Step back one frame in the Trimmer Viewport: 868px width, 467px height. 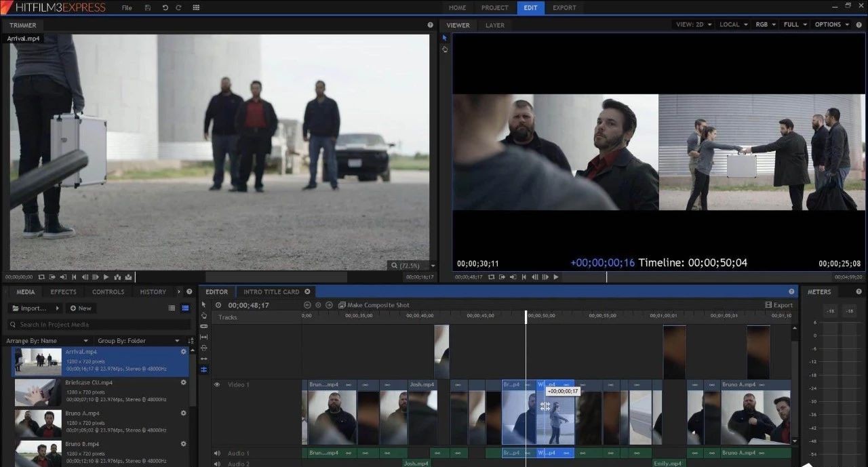(85, 277)
